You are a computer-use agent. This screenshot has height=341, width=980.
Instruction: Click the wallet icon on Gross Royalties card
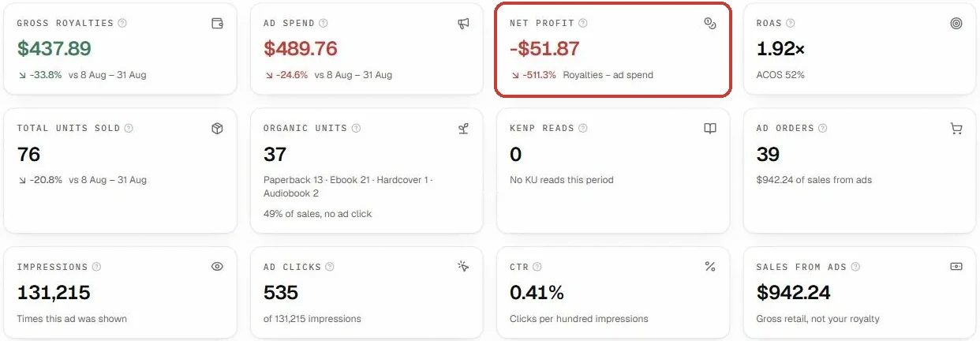point(217,24)
